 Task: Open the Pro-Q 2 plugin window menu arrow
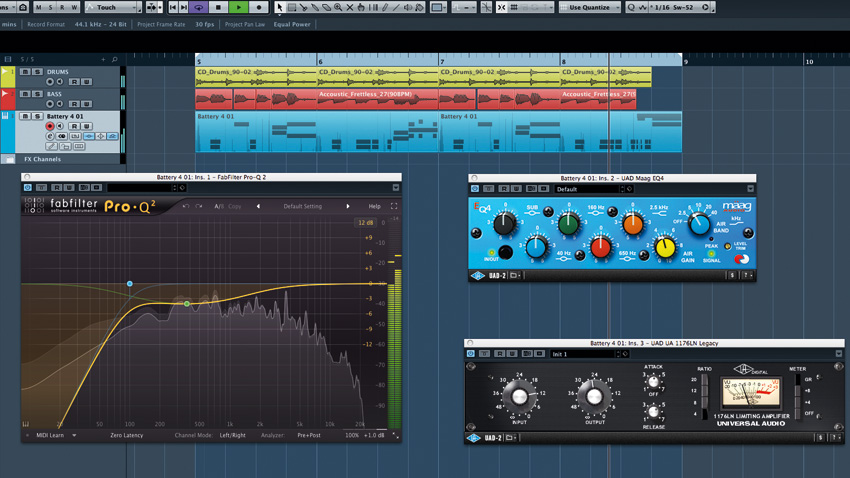pos(396,188)
